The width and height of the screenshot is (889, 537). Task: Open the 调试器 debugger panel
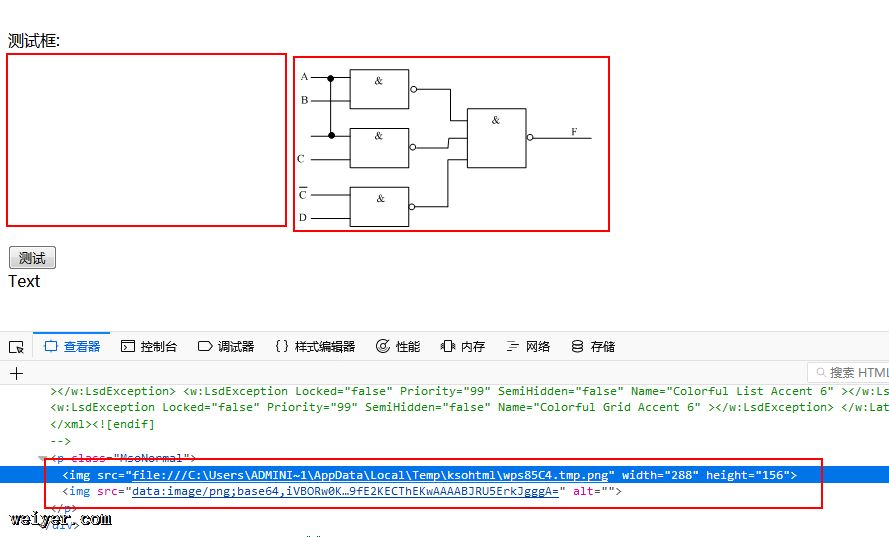(226, 347)
